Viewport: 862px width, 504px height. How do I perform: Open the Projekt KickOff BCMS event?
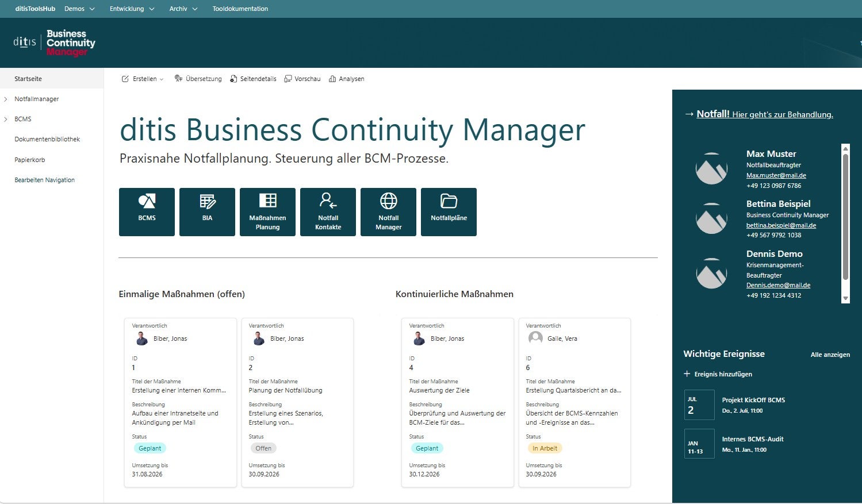[x=753, y=400]
